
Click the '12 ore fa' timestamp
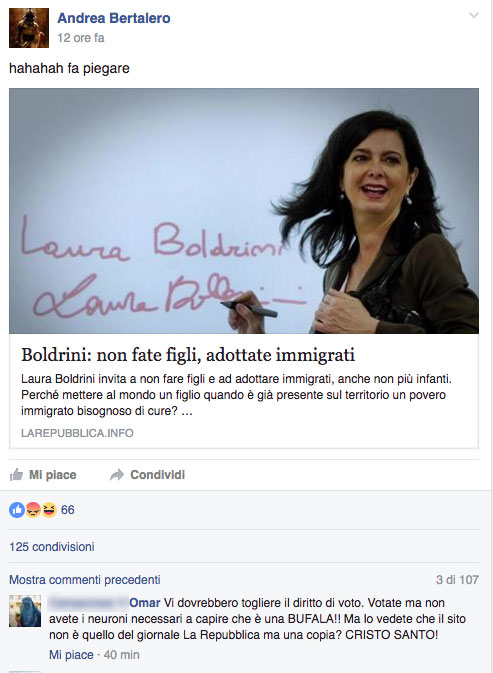81,38
